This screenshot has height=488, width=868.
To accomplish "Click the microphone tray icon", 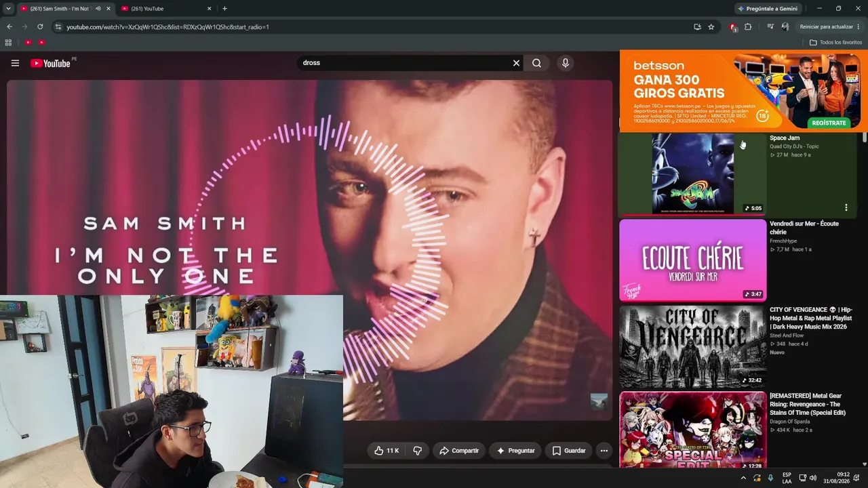I will tap(770, 479).
